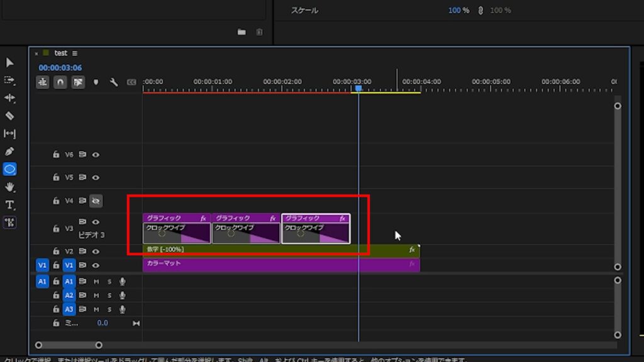Click the playhead marker on the ruler
Viewport: 644px width, 362px height.
(358, 89)
